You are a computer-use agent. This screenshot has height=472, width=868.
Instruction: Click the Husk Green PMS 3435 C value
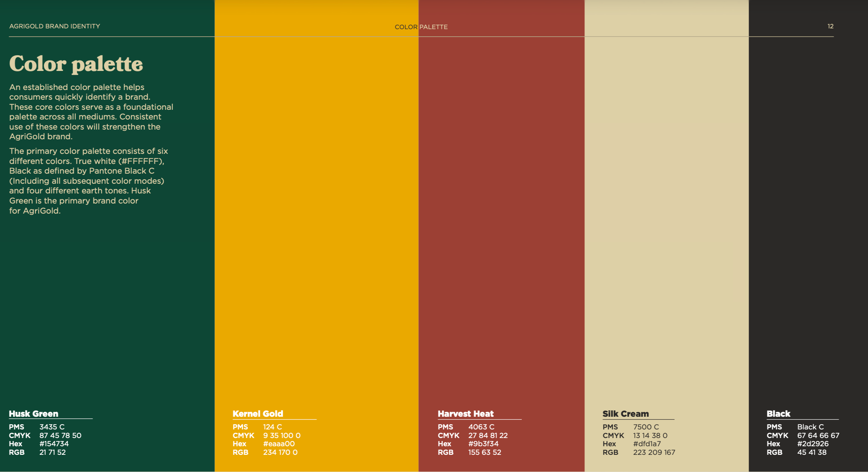tap(52, 427)
